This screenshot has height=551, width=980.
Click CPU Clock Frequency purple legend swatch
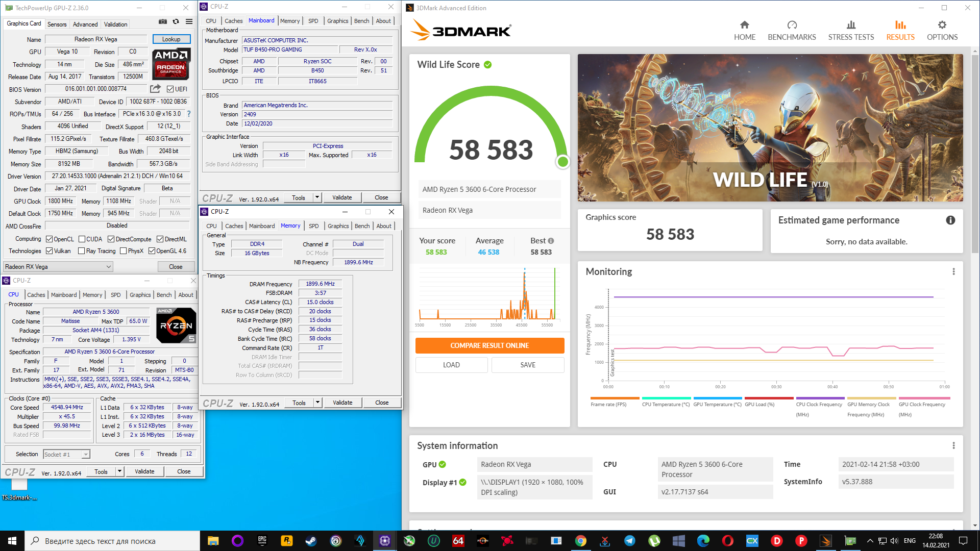click(820, 398)
